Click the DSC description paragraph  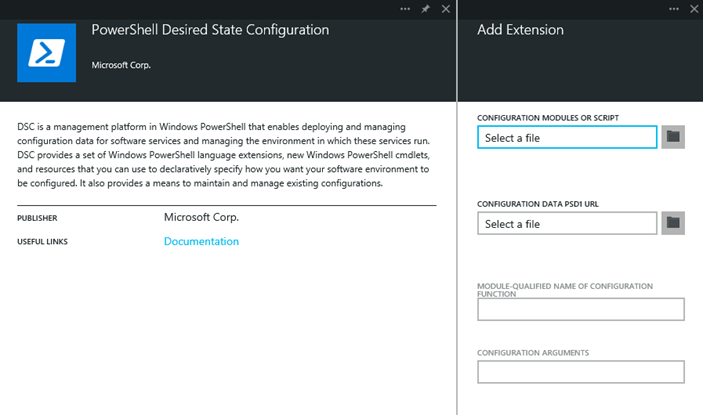point(224,155)
